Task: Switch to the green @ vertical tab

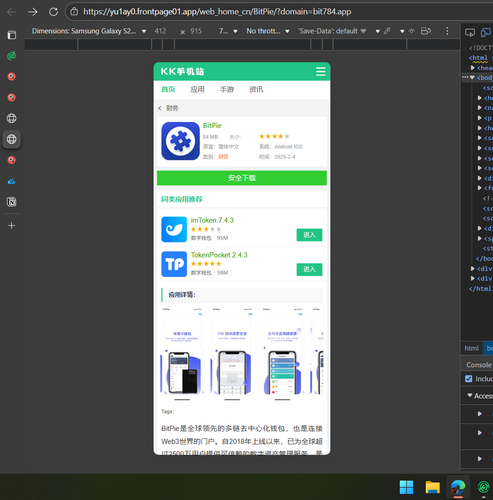Action: [12, 56]
